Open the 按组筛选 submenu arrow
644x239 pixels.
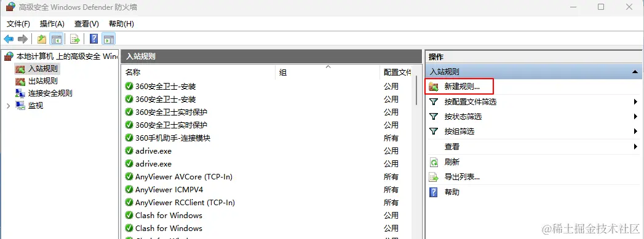636,131
